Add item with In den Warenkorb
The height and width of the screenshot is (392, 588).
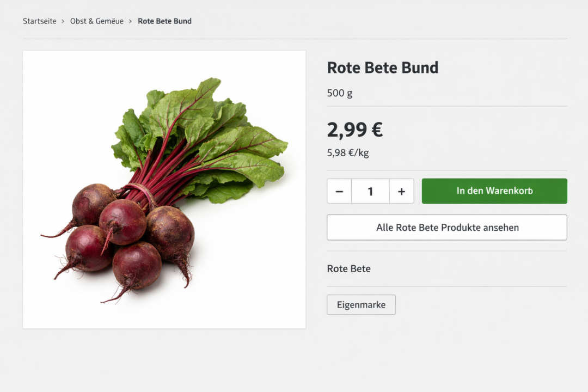pyautogui.click(x=494, y=191)
